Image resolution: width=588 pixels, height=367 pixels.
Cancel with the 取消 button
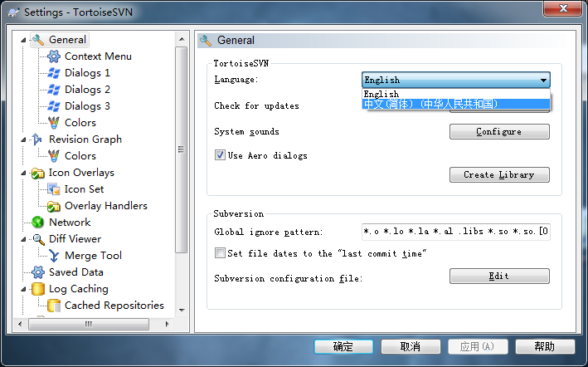(x=411, y=347)
